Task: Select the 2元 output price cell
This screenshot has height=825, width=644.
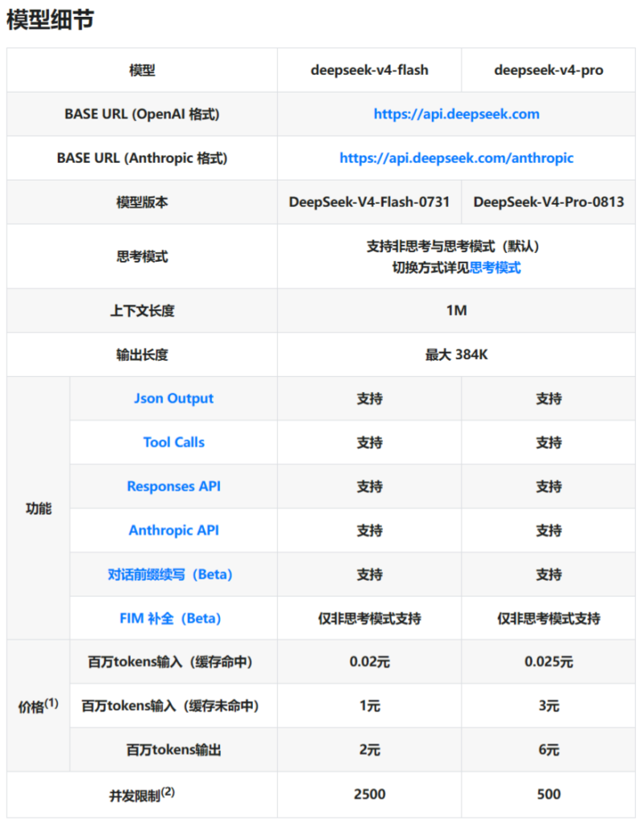Action: click(370, 750)
